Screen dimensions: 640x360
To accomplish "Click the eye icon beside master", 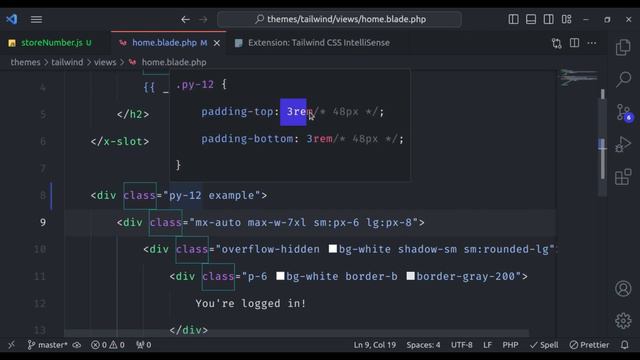I will pos(77,345).
